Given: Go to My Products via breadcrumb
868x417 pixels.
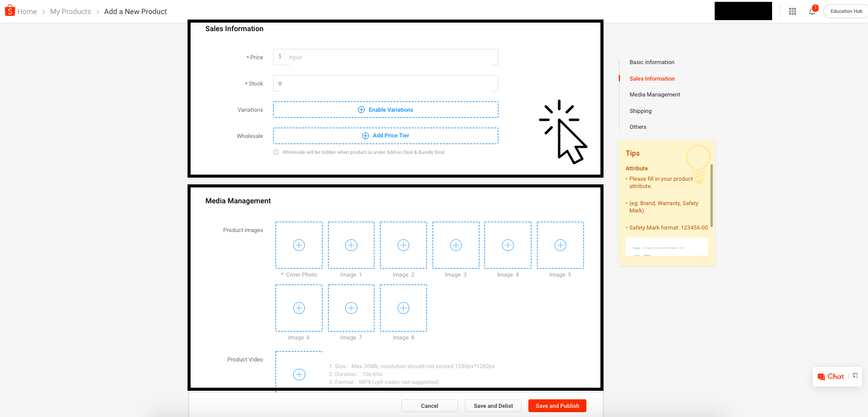Looking at the screenshot, I should coord(70,11).
